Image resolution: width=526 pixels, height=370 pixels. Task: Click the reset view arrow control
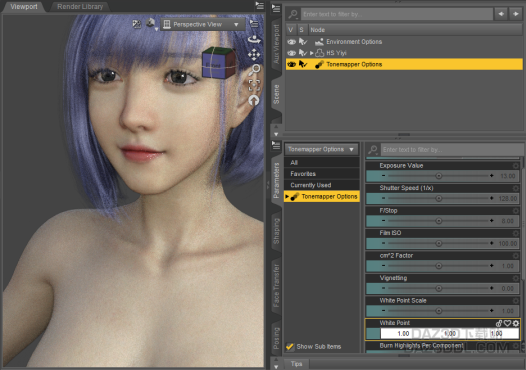click(x=254, y=100)
